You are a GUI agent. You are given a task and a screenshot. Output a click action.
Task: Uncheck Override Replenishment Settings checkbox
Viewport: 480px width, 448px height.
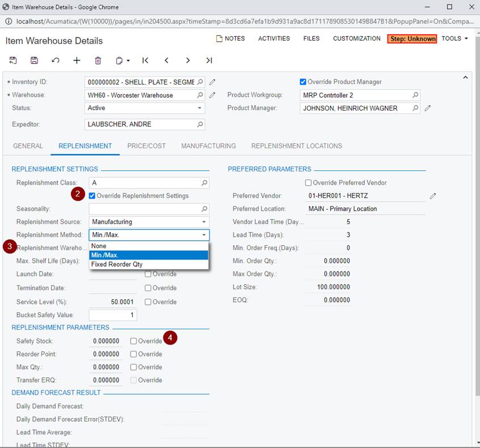[x=92, y=196]
